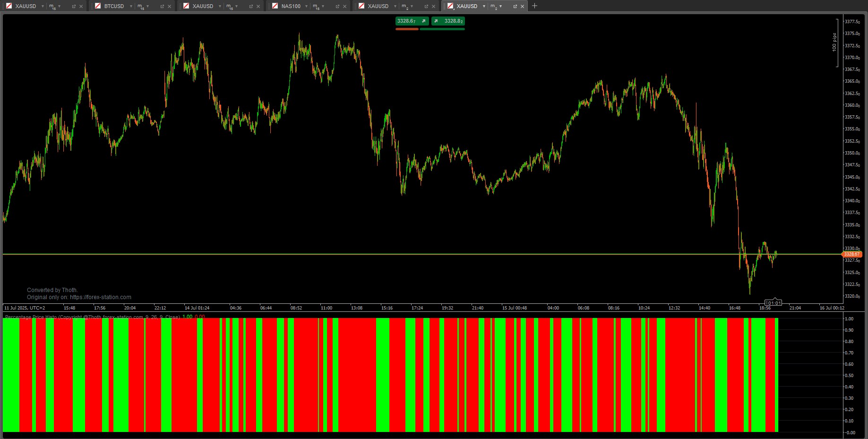Select the active XAUUSD m2 tab label
The width and height of the screenshot is (868, 439).
[467, 6]
